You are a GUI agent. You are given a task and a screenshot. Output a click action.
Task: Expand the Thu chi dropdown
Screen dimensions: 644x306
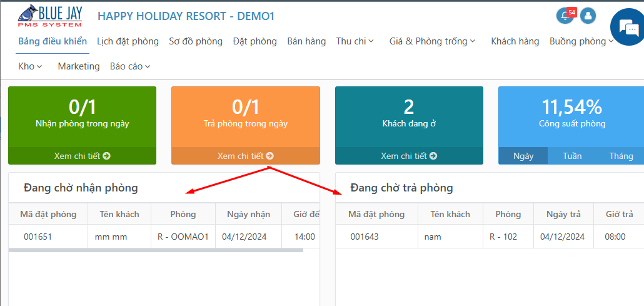click(355, 41)
